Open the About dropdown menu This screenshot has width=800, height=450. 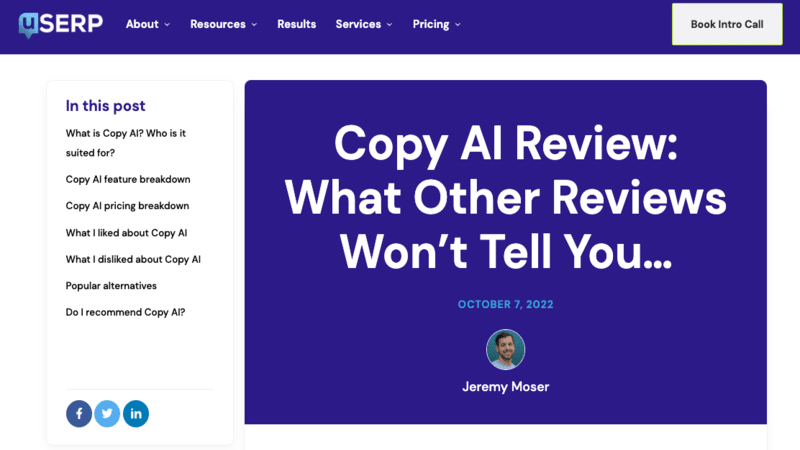(148, 24)
